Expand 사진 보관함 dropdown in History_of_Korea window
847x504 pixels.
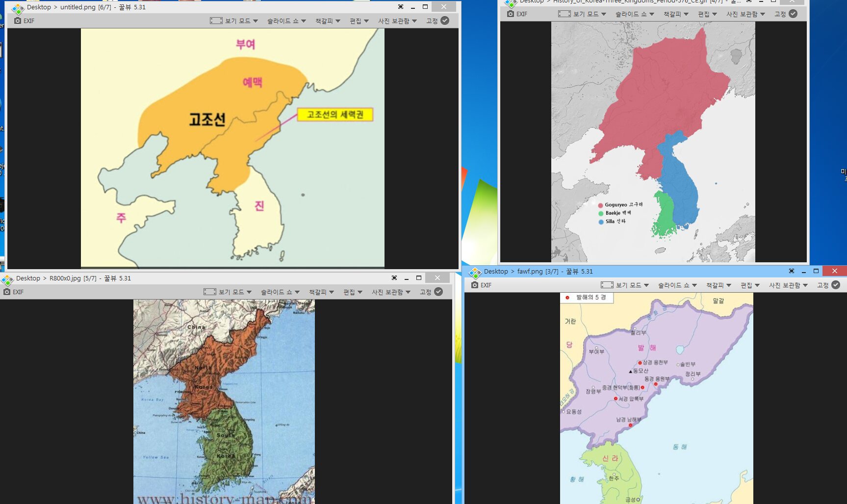[x=745, y=14]
